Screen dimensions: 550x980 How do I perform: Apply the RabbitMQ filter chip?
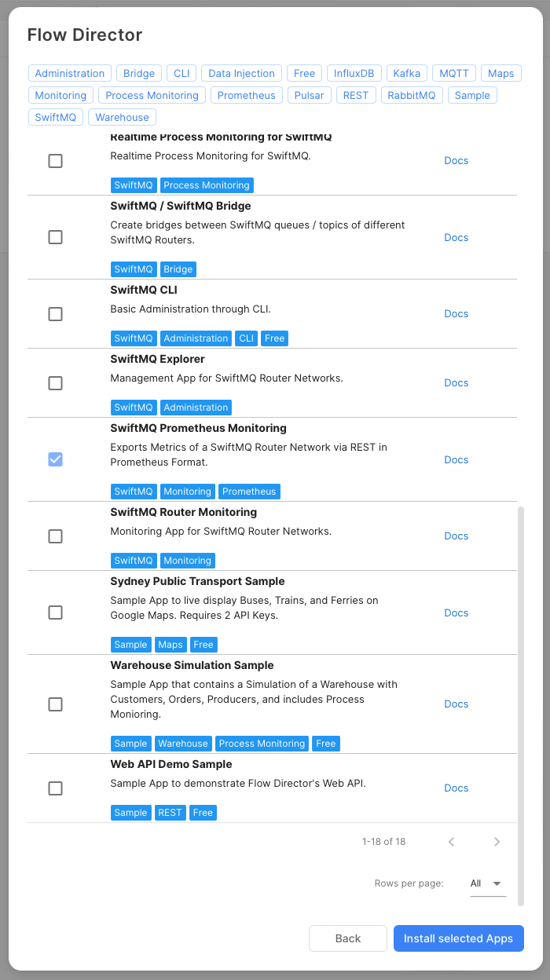(412, 96)
